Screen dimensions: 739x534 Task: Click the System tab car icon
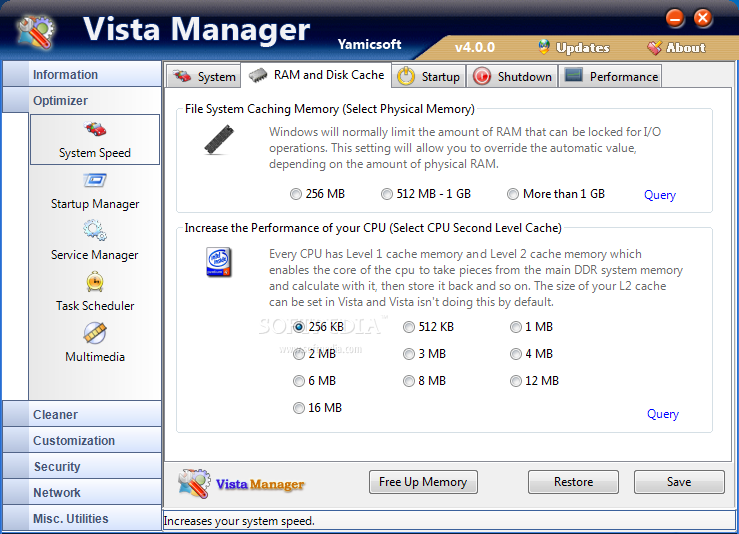pyautogui.click(x=182, y=76)
